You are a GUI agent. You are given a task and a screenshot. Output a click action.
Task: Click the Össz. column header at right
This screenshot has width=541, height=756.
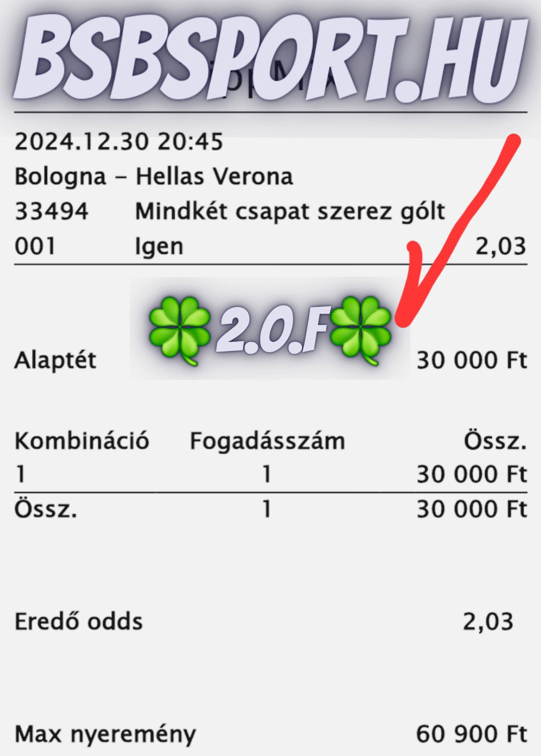point(495,441)
